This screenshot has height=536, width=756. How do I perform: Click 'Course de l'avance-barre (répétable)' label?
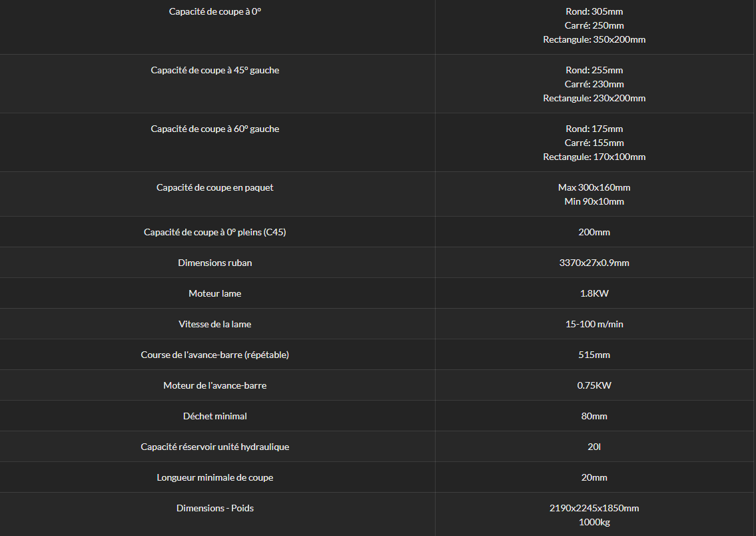tap(215, 355)
